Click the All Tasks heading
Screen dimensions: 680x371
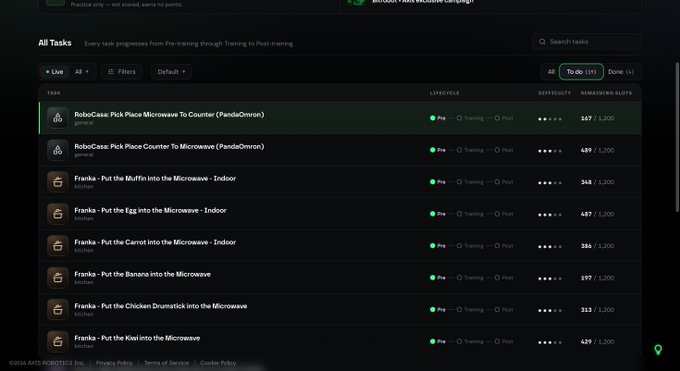click(x=55, y=43)
